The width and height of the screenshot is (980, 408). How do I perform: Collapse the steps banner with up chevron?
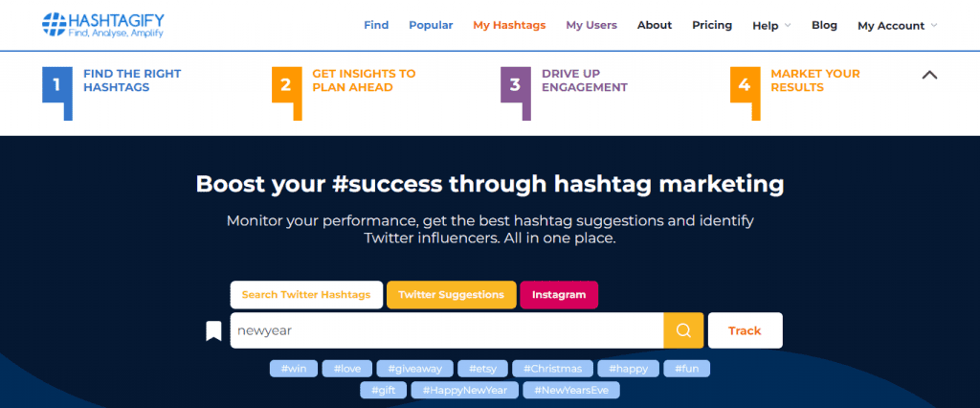(x=929, y=75)
